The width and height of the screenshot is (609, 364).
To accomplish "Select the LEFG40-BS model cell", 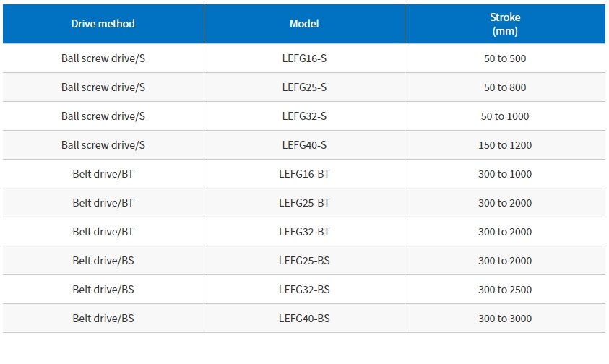I will pos(305,318).
